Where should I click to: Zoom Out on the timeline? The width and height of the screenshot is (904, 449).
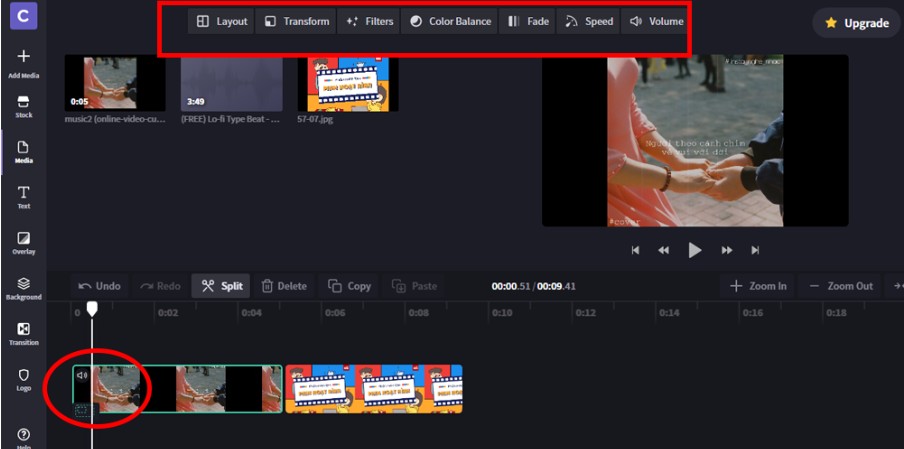[840, 286]
